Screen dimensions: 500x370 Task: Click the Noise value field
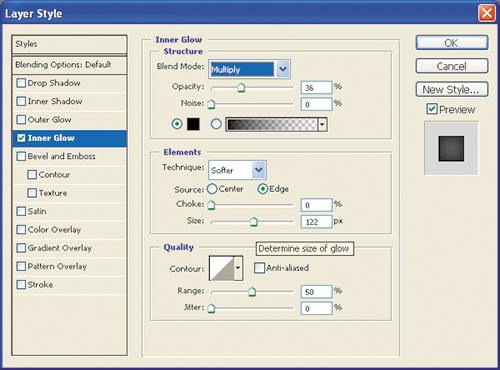(316, 104)
